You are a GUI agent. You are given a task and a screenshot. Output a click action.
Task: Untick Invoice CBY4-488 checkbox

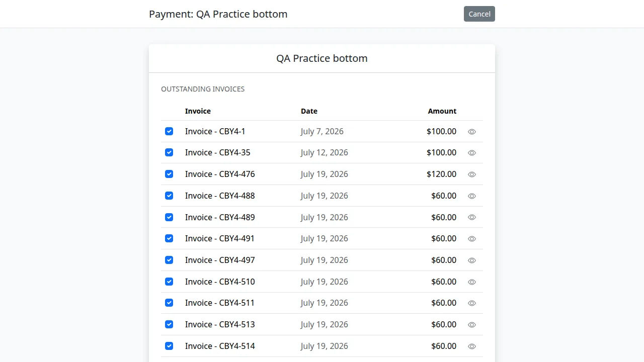[x=169, y=196]
